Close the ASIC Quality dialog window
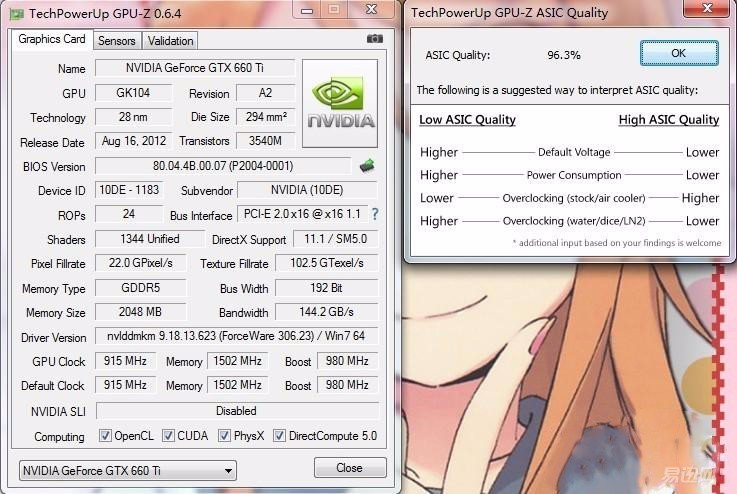Viewport: 737px width, 494px height. tap(706, 8)
